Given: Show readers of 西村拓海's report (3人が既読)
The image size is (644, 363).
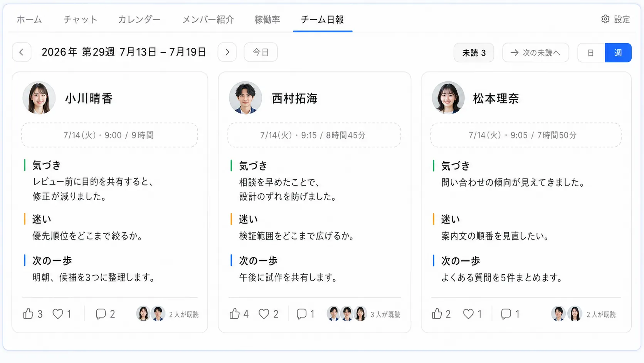Looking at the screenshot, I should 363,314.
